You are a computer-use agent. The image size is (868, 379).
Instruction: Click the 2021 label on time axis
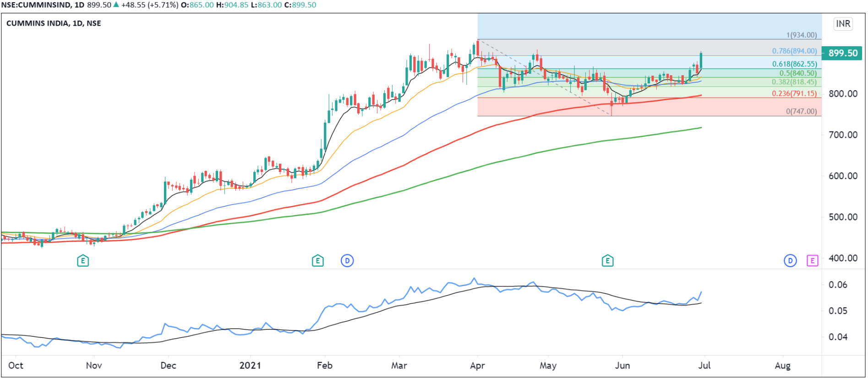click(x=250, y=366)
